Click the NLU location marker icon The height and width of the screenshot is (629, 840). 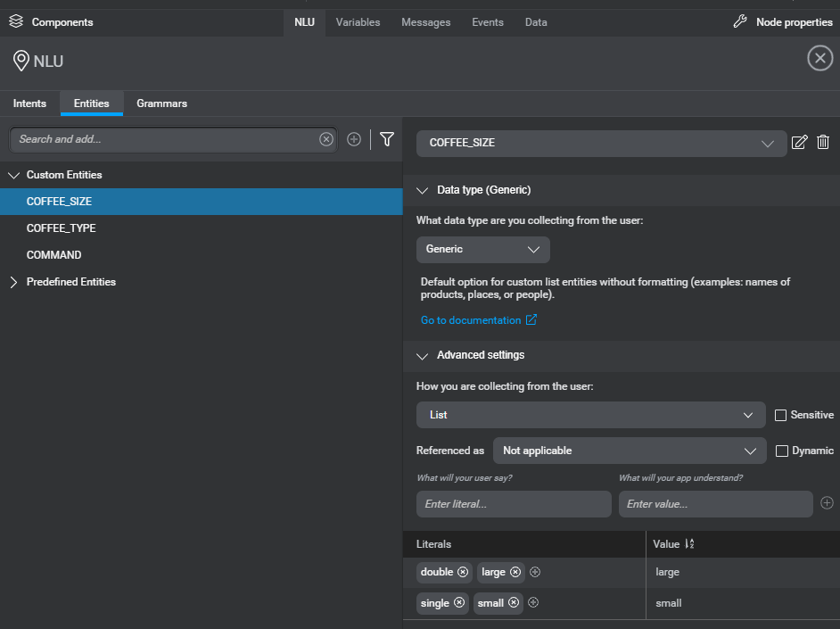point(20,61)
